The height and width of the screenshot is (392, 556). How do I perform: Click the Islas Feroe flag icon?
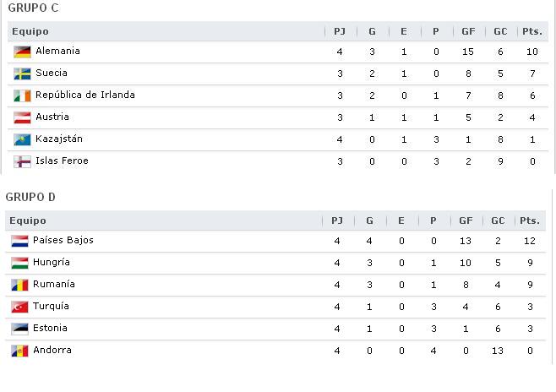click(x=22, y=161)
